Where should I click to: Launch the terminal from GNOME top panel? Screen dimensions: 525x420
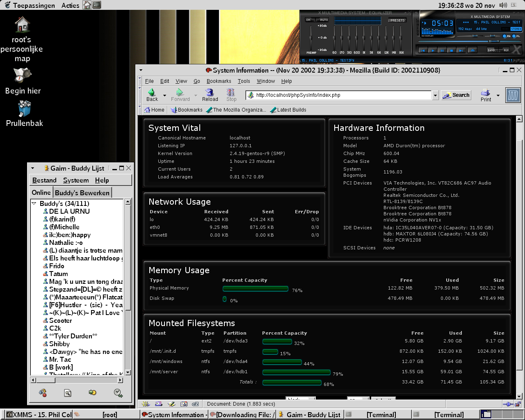coord(97,5)
